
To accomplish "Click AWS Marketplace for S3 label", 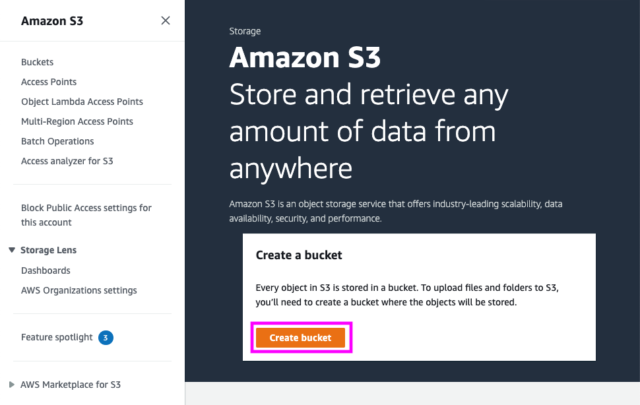I will point(71,385).
